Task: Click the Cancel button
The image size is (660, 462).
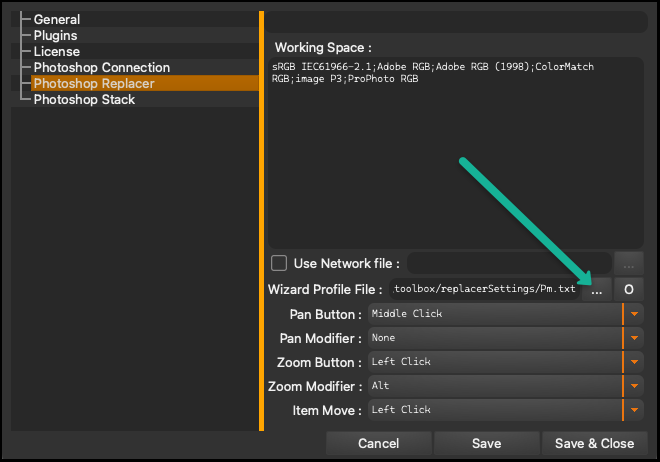Action: pos(379,443)
